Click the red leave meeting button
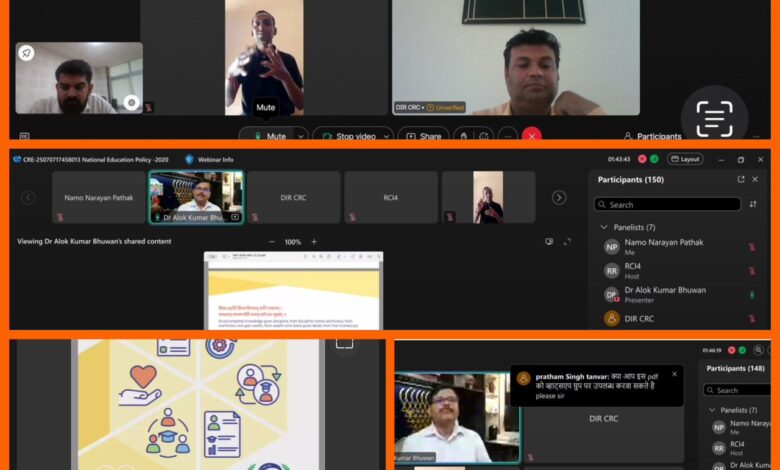780x470 pixels. pyautogui.click(x=532, y=135)
